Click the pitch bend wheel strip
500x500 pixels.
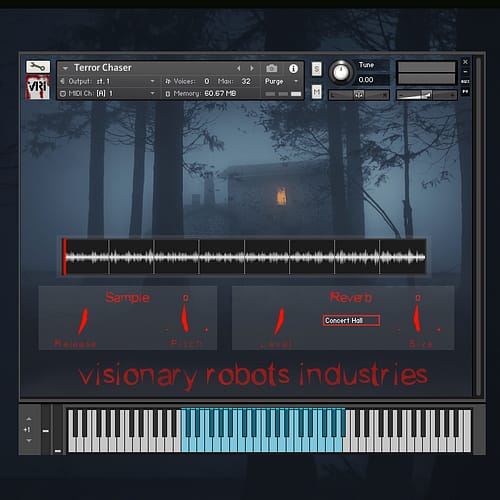click(46, 430)
